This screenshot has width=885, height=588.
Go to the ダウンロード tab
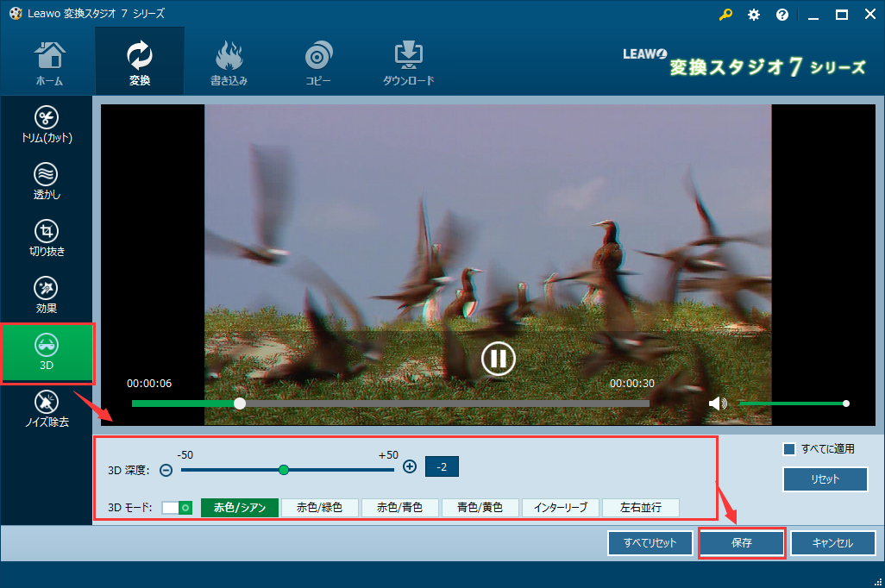[408, 62]
